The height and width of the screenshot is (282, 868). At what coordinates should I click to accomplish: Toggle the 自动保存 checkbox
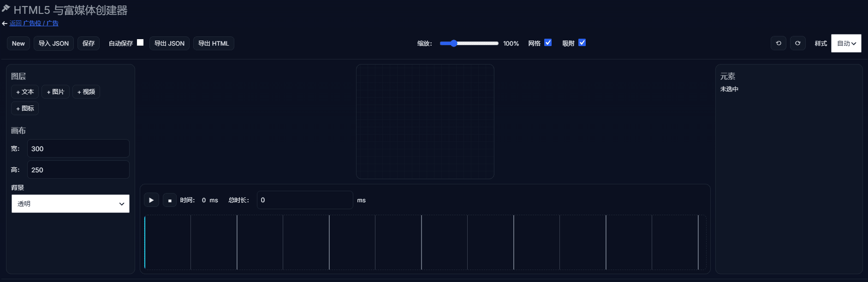click(x=140, y=42)
